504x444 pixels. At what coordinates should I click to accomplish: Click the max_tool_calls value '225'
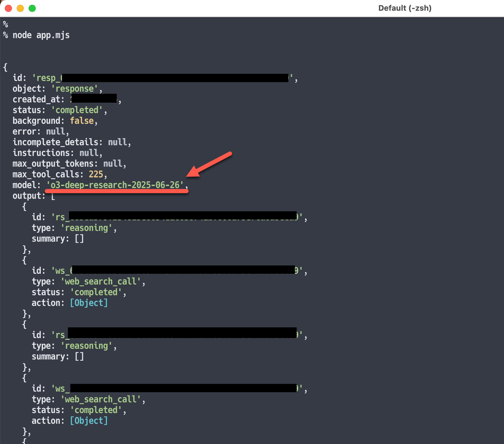click(x=96, y=174)
